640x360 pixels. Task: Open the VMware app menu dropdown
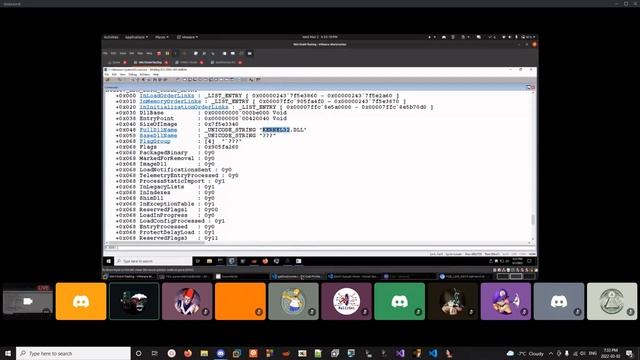pos(187,37)
